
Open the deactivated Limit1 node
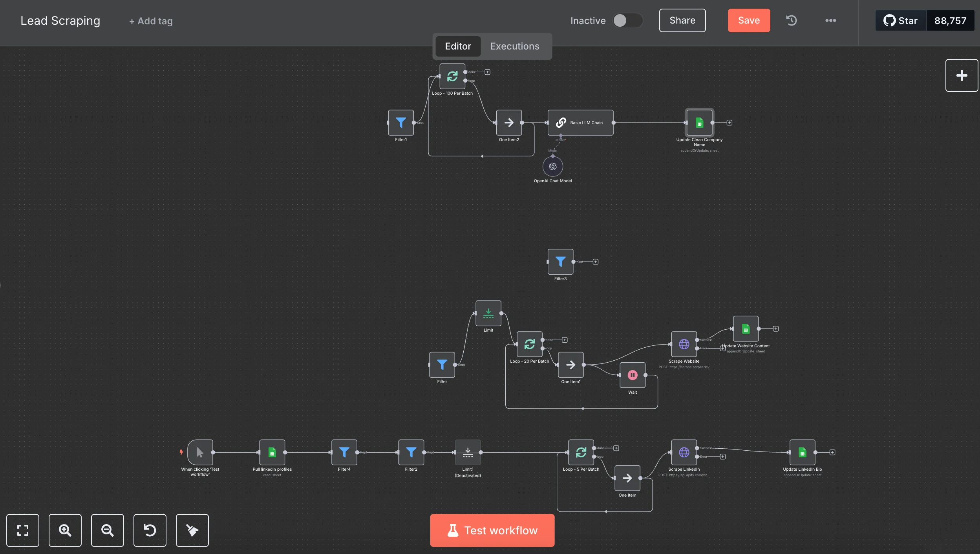tap(468, 452)
